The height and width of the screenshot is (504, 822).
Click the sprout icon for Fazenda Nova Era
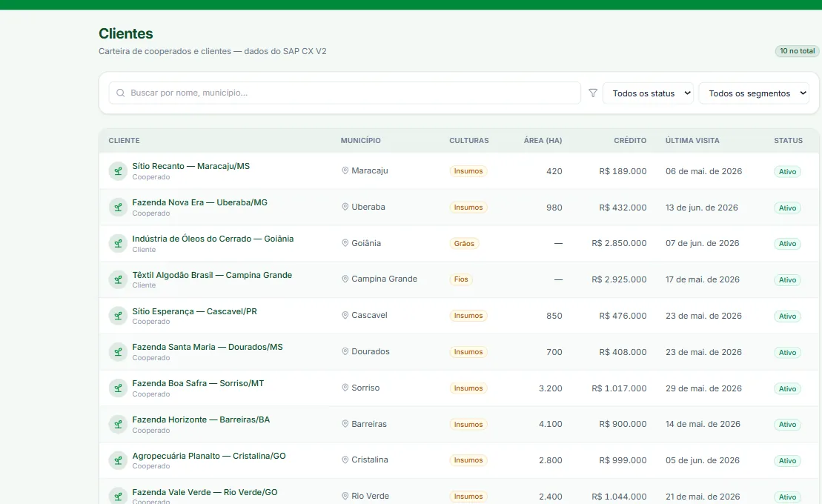118,208
